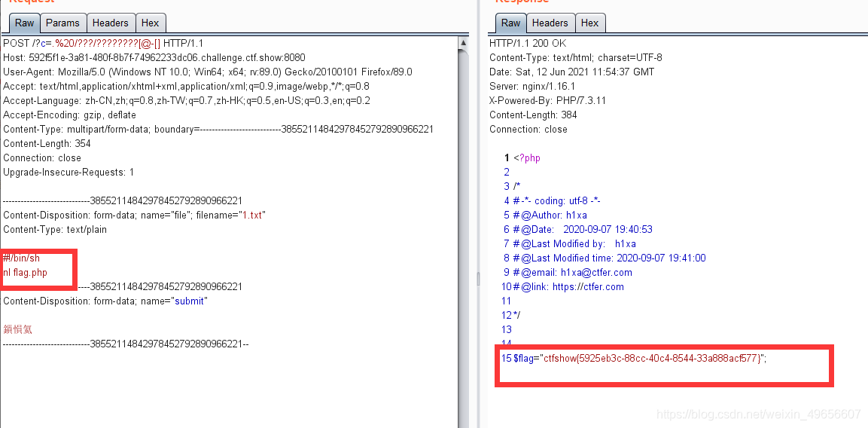Click the Accept-Encoding gzip, deflate line

point(69,115)
